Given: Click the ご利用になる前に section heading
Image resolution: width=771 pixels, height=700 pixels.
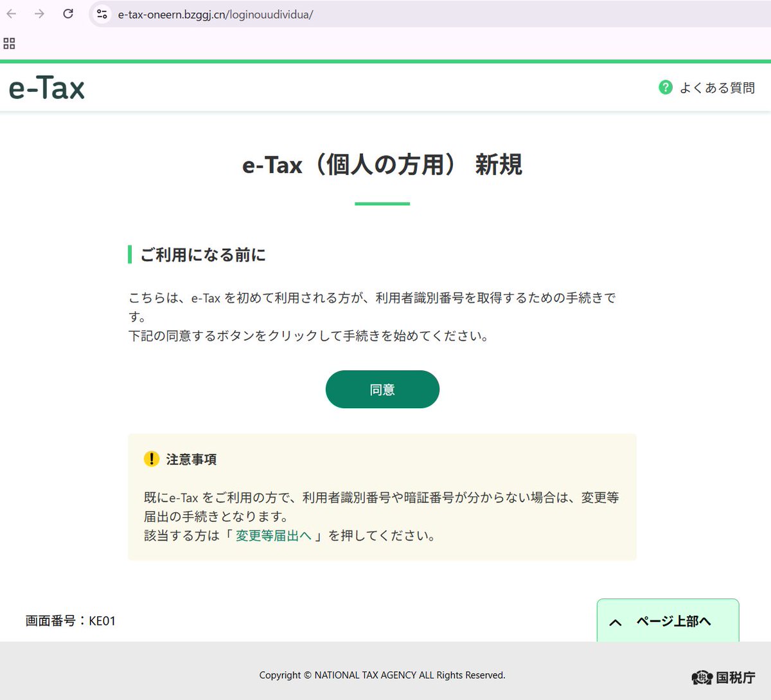Looking at the screenshot, I should point(203,255).
